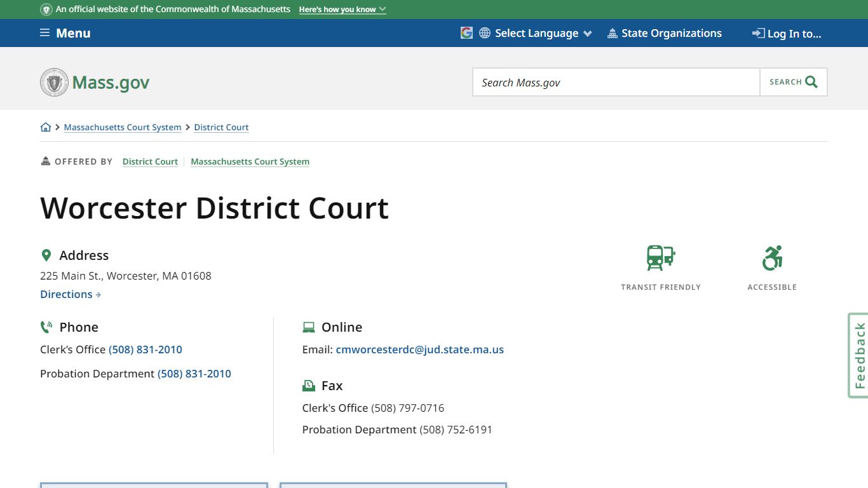This screenshot has height=488, width=868.
Task: Click the 'ACCESSIBLE' label
Action: pyautogui.click(x=772, y=287)
